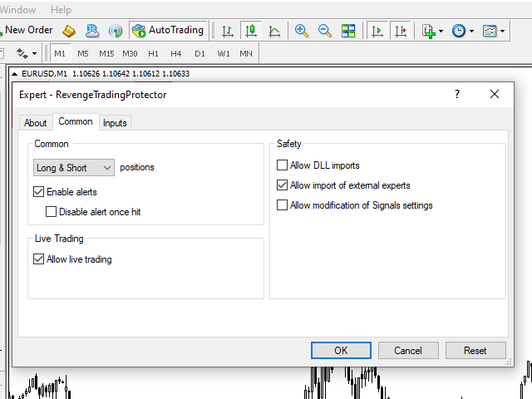Zoom in on the chart
The width and height of the screenshot is (532, 399).
click(x=301, y=31)
